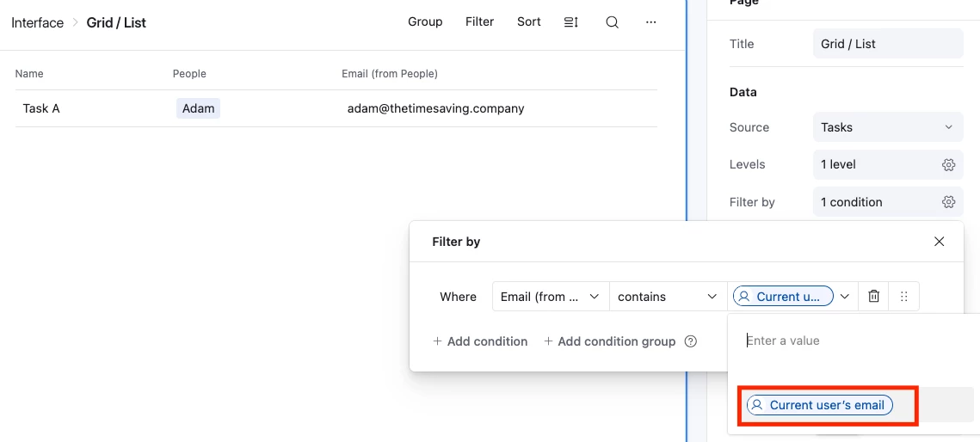
Task: Open the Group menu
Action: tap(425, 21)
